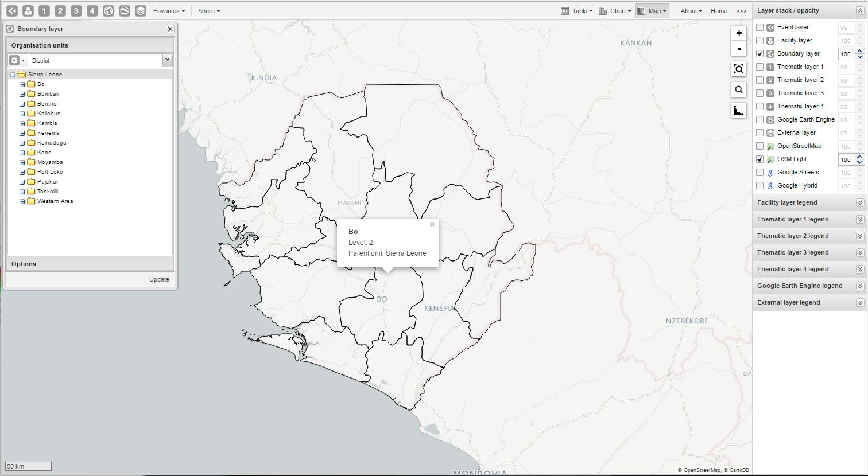This screenshot has height=476, width=868.
Task: Click the Boundary layer opacity input field
Action: tap(846, 54)
